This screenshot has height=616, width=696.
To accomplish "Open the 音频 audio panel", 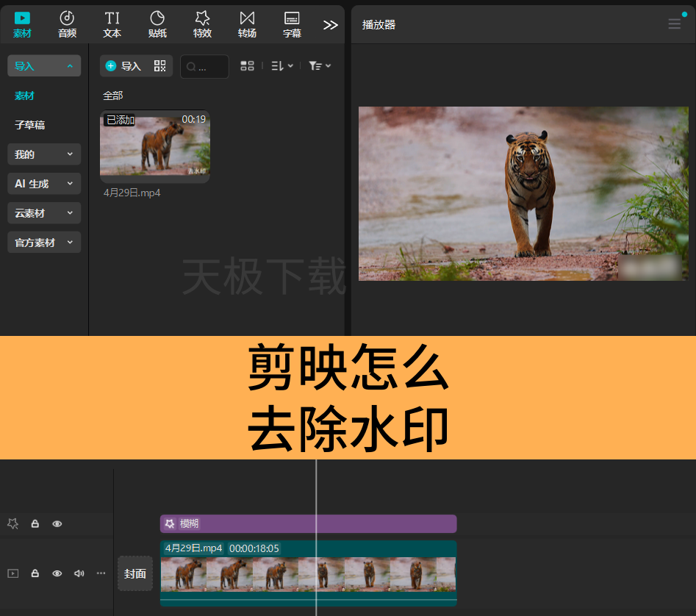I will [x=67, y=24].
